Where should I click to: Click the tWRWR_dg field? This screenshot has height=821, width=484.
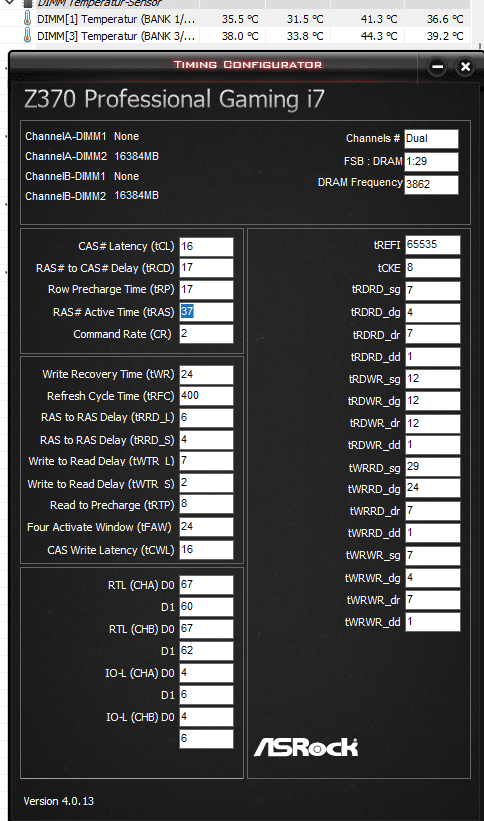coord(433,578)
